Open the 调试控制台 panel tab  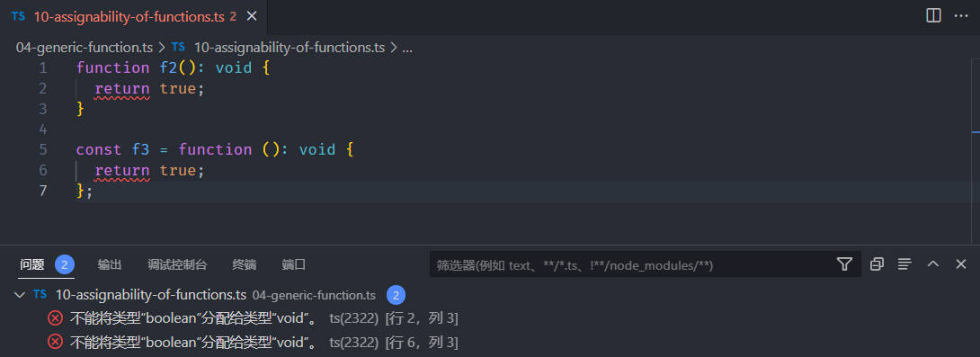(x=177, y=264)
